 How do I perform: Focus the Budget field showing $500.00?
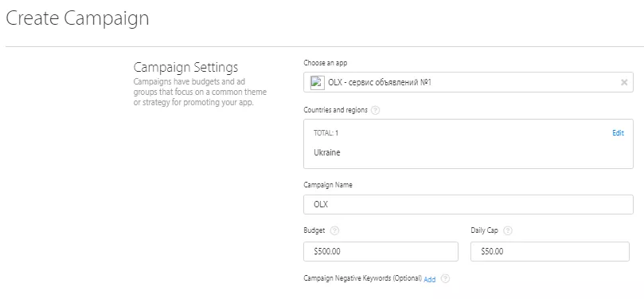click(381, 251)
